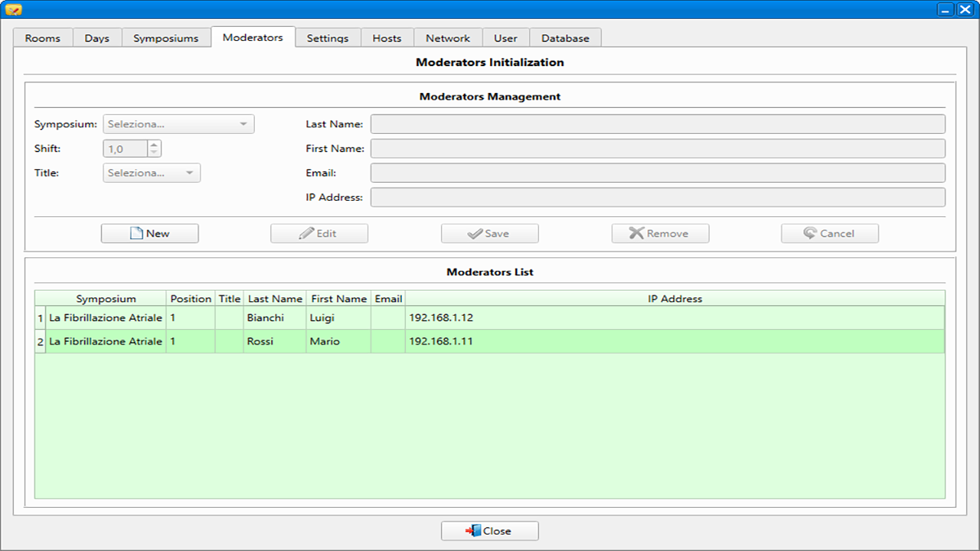Click La Fibrillazione Atriale in row 2
980x551 pixels.
point(106,341)
